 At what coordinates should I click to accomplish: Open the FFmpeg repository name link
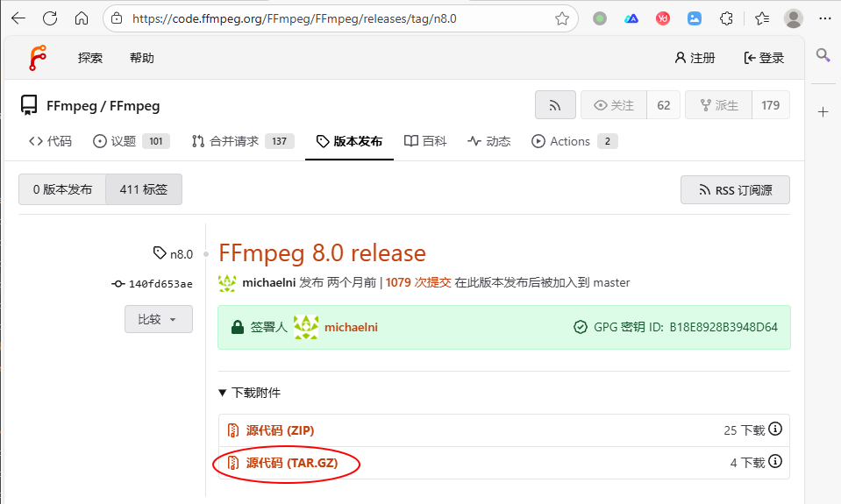(135, 106)
